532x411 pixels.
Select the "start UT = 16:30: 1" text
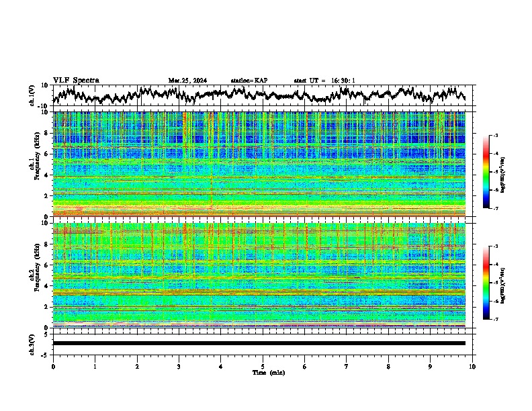(324, 81)
